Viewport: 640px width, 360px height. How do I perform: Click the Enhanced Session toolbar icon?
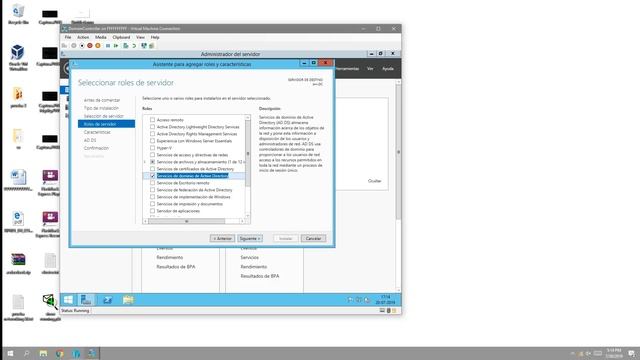click(x=144, y=46)
